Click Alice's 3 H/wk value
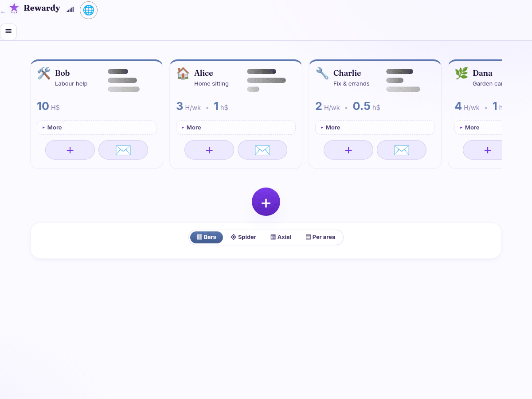 coord(188,106)
